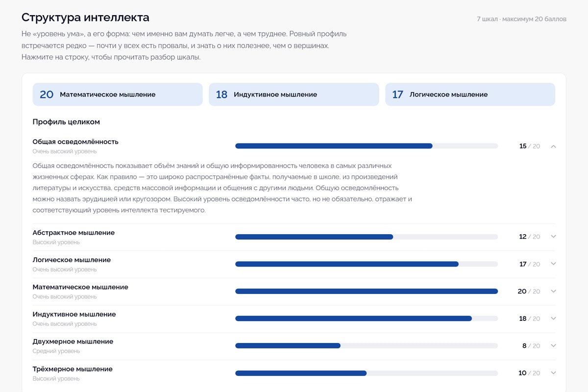Click the Абстрактное мышление progress bar
This screenshot has width=588, height=392.
(x=367, y=237)
